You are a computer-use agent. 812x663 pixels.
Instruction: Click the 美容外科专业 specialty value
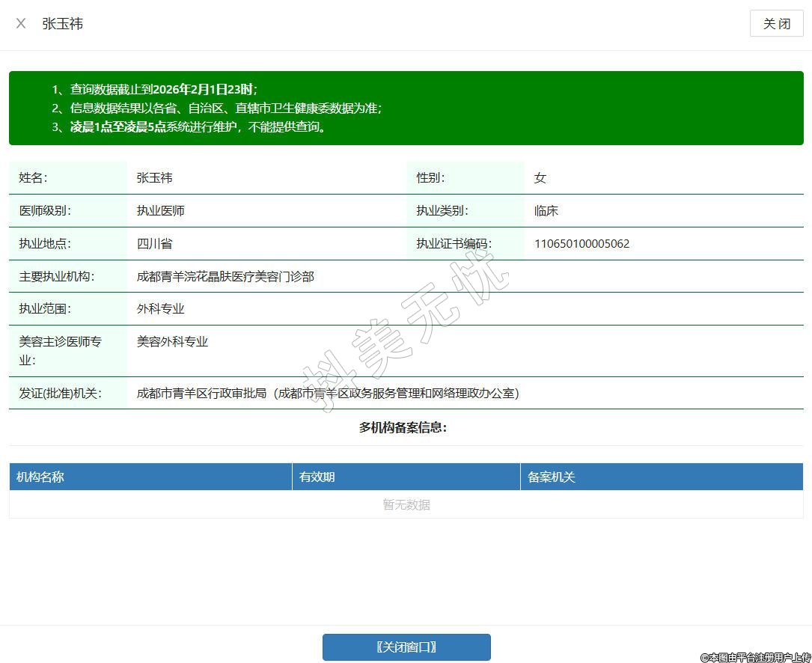point(172,341)
